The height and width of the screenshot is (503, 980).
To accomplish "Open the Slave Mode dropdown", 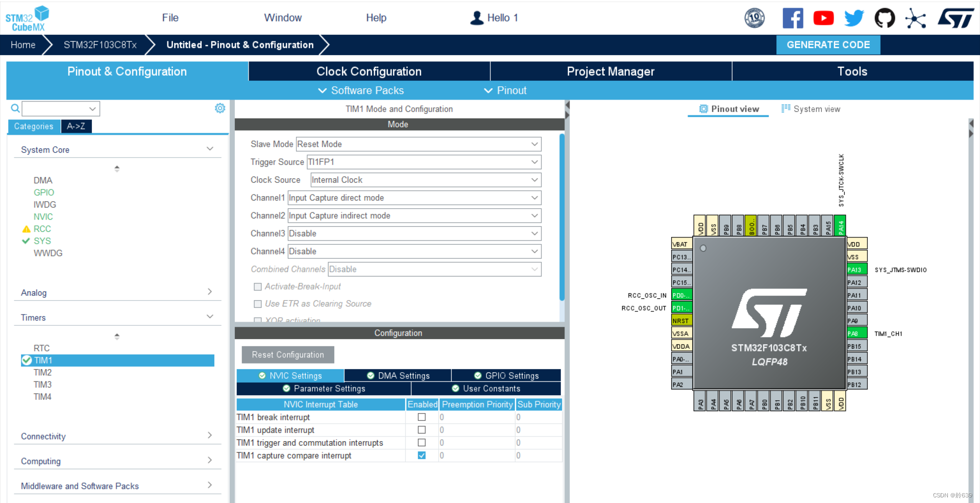I will [x=419, y=144].
